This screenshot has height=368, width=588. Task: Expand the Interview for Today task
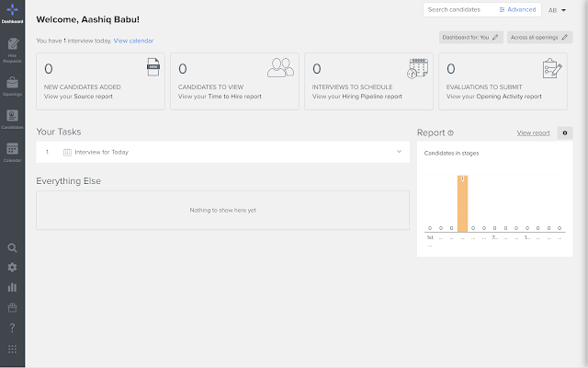click(x=399, y=151)
